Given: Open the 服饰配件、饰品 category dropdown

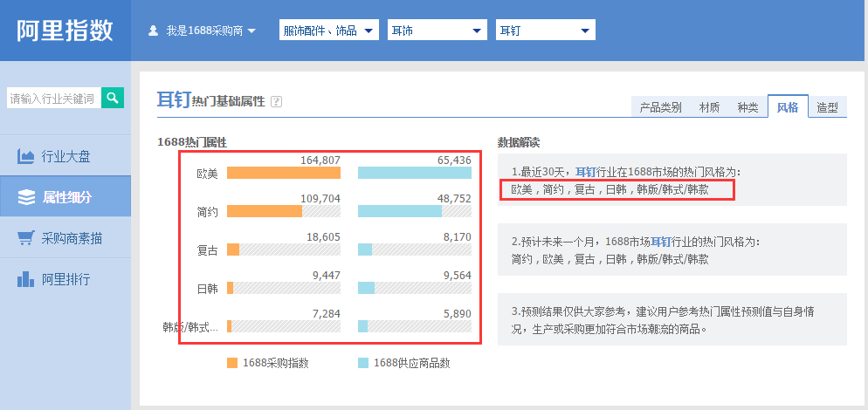Looking at the screenshot, I should click(329, 31).
